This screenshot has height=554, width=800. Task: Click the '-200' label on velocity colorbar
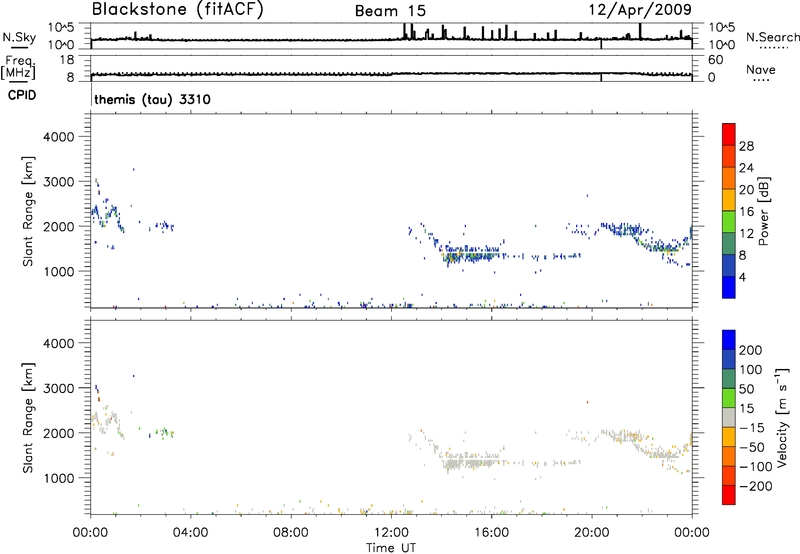tap(755, 486)
